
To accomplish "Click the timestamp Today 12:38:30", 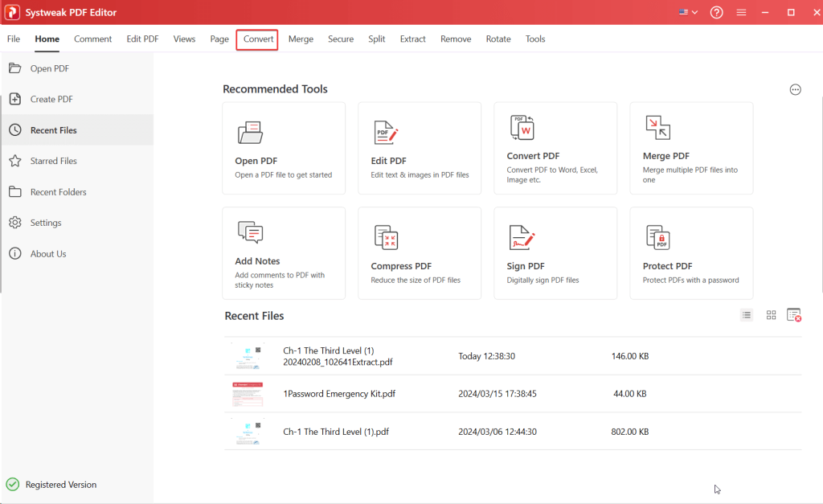I will pos(486,356).
